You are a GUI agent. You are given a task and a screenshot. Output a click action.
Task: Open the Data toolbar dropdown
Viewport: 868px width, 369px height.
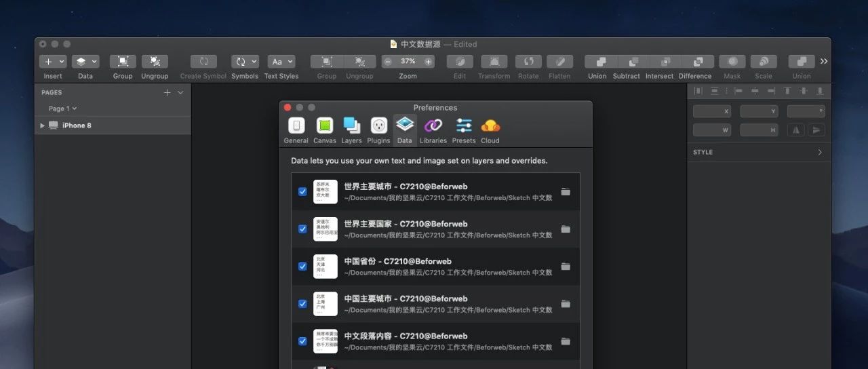(85, 61)
